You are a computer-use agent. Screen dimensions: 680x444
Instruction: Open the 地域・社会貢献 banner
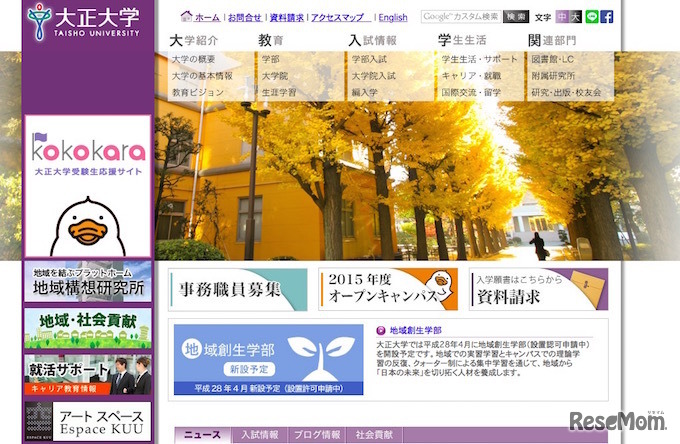88,328
